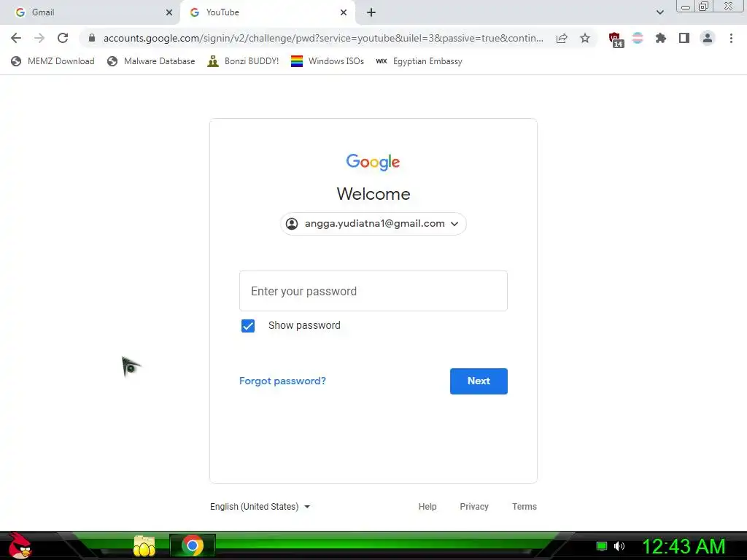747x560 pixels.
Task: Open the Help footer link
Action: pyautogui.click(x=427, y=507)
